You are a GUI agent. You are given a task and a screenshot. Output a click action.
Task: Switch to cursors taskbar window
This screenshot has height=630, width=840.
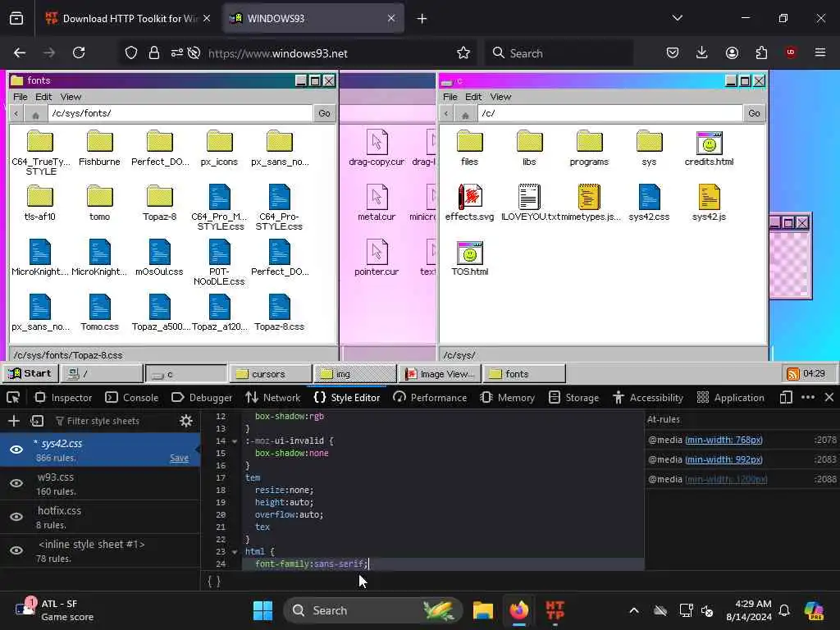pos(271,374)
